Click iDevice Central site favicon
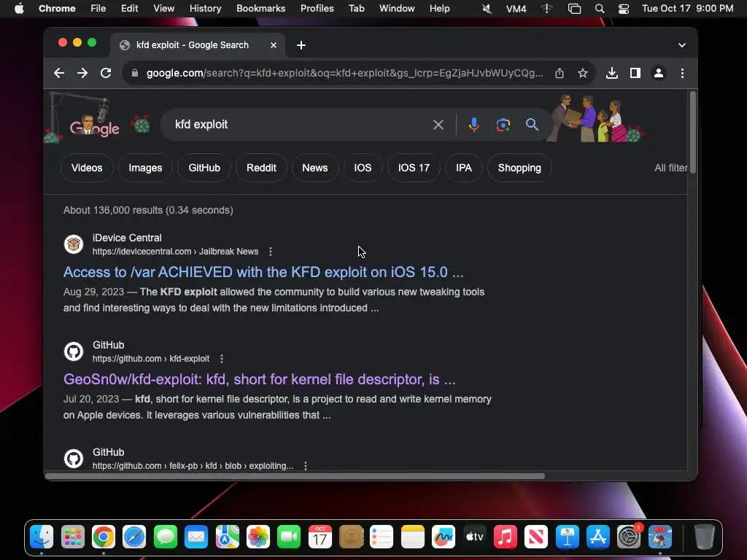 click(x=74, y=244)
